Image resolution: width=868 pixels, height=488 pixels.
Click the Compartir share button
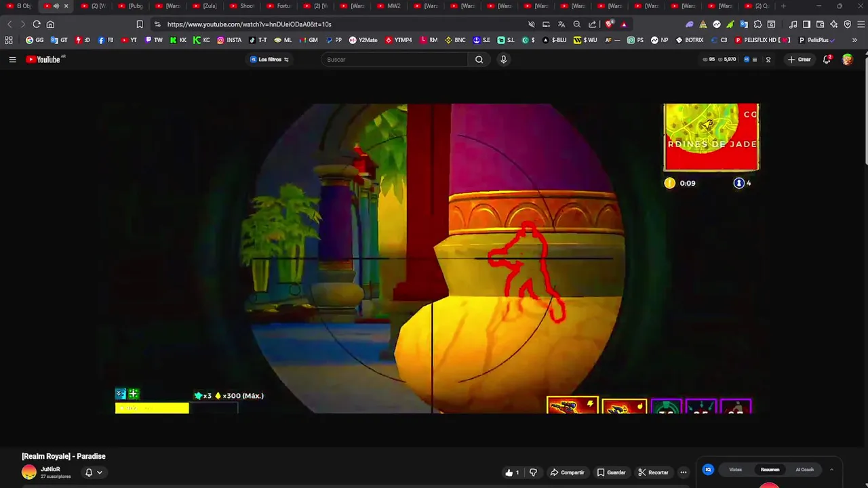pos(567,472)
